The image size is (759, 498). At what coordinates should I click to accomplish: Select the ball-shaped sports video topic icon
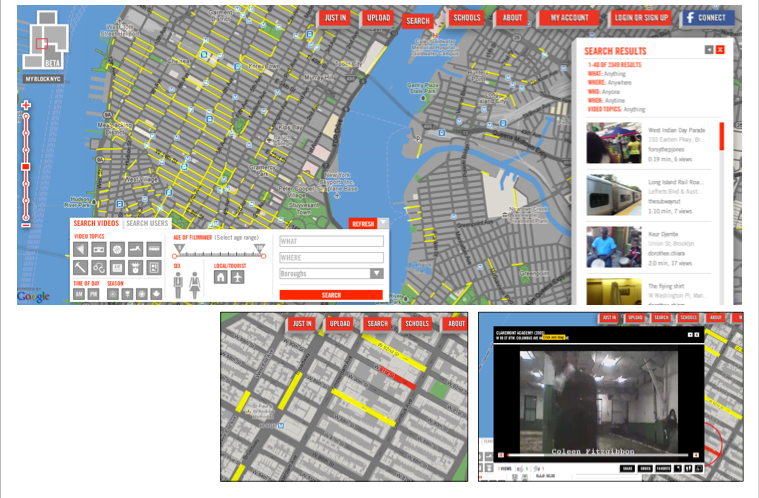117,249
